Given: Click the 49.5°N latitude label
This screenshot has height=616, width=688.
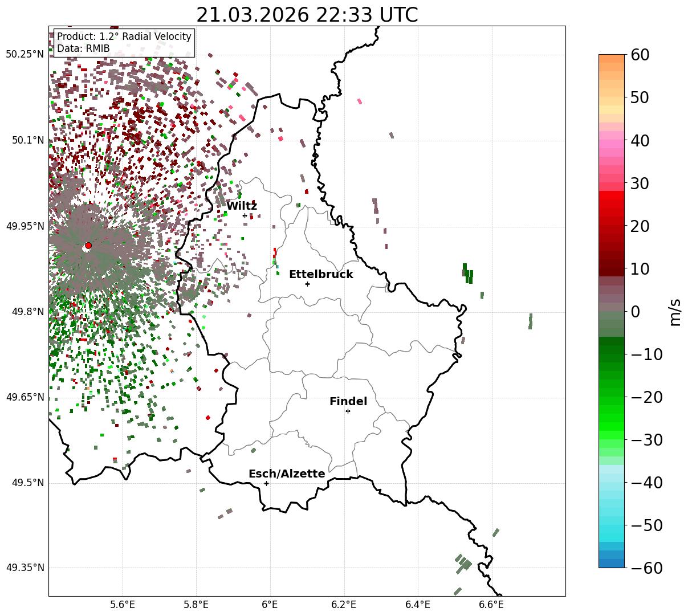Looking at the screenshot, I should pos(27,483).
